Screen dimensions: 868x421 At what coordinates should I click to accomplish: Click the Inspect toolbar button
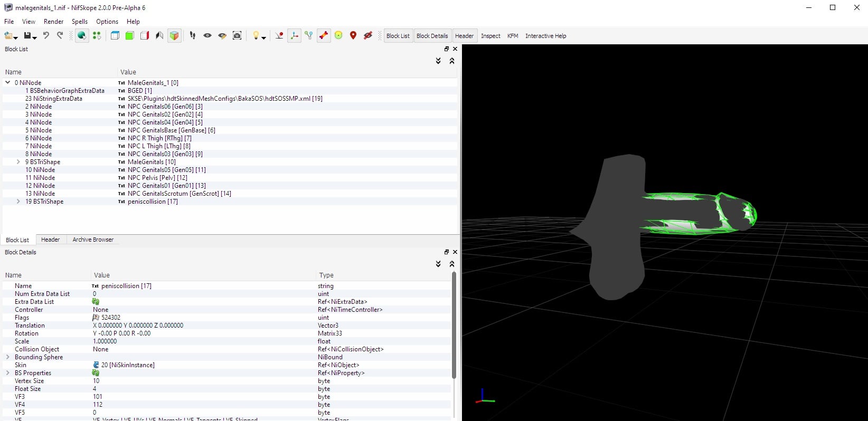(x=490, y=36)
